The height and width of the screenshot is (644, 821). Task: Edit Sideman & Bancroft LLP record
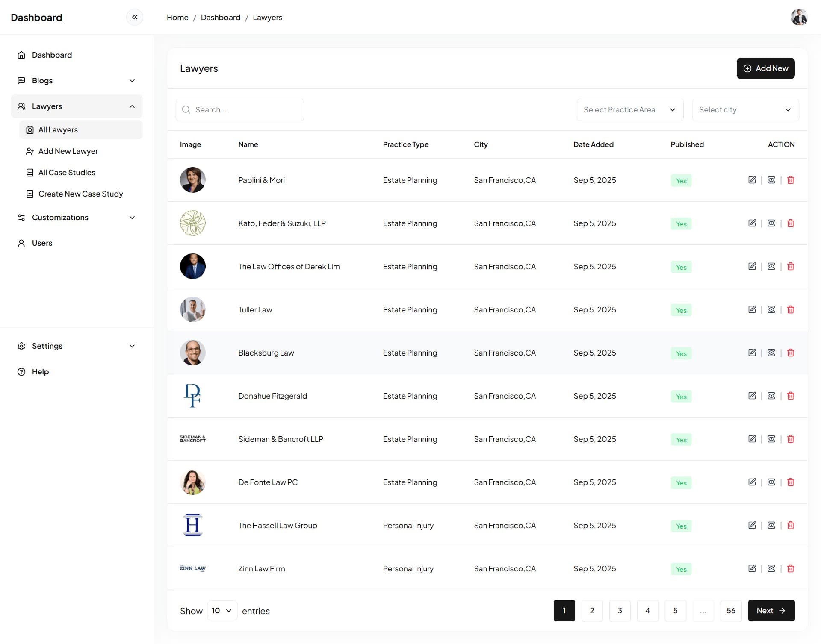click(752, 439)
